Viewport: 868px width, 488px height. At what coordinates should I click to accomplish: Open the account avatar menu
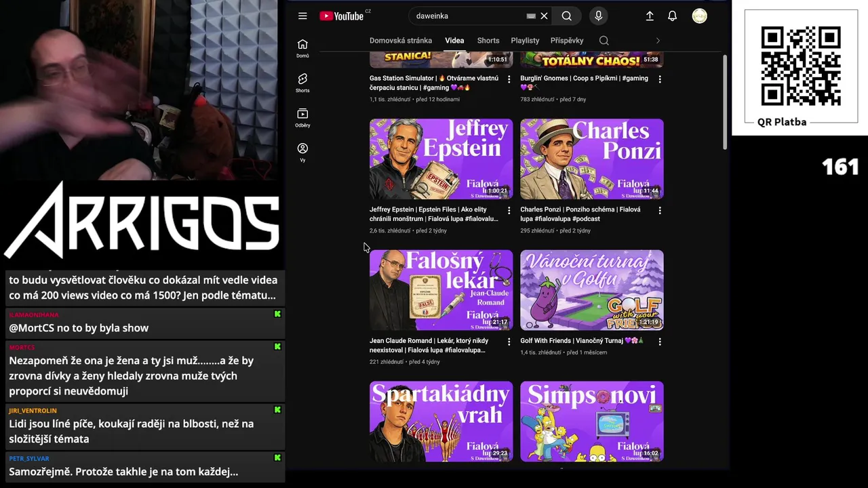[699, 16]
